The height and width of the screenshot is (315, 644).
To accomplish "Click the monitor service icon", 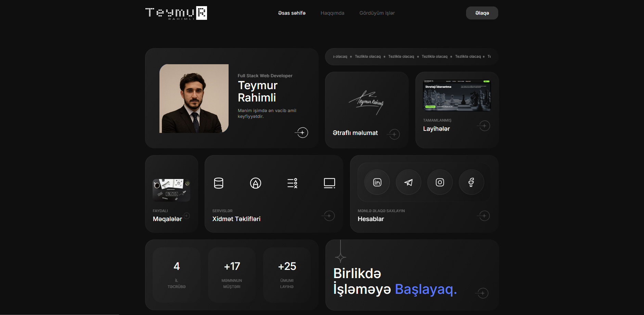I will 329,183.
